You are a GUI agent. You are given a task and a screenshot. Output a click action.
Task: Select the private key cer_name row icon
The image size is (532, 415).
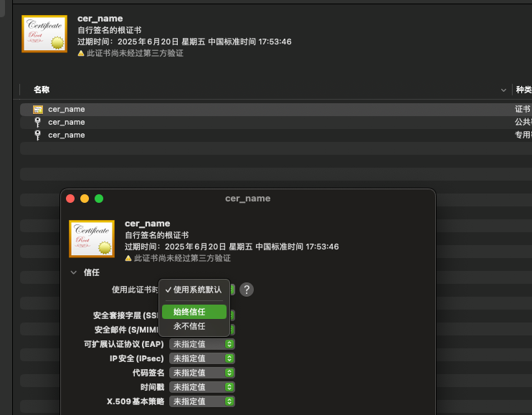[x=38, y=135]
